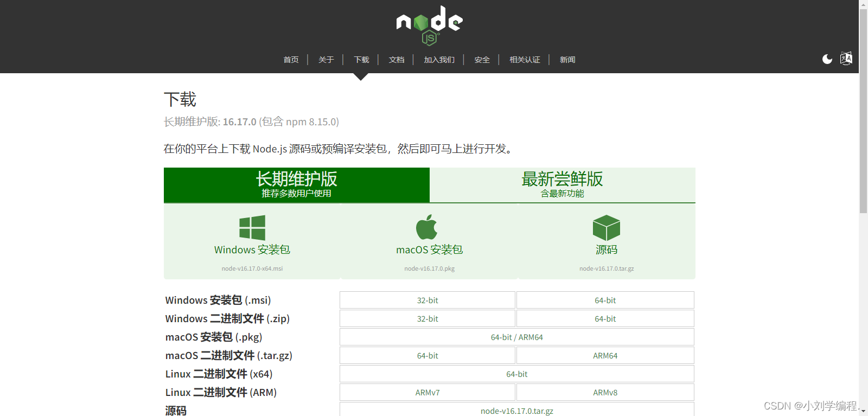Open 首页 in navigation bar
Image resolution: width=868 pixels, height=416 pixels.
[291, 60]
